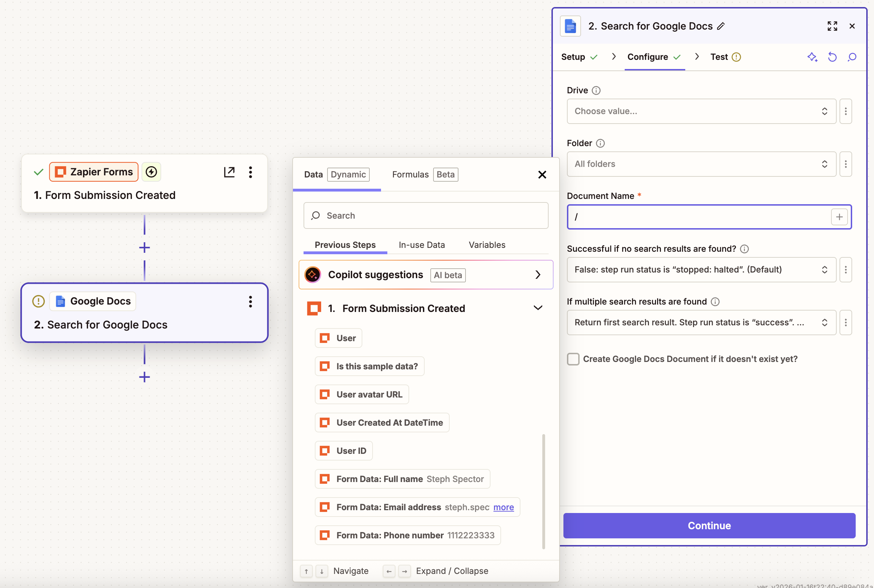Image resolution: width=874 pixels, height=588 pixels.
Task: Click the plus icon in Document Name field
Action: click(839, 217)
